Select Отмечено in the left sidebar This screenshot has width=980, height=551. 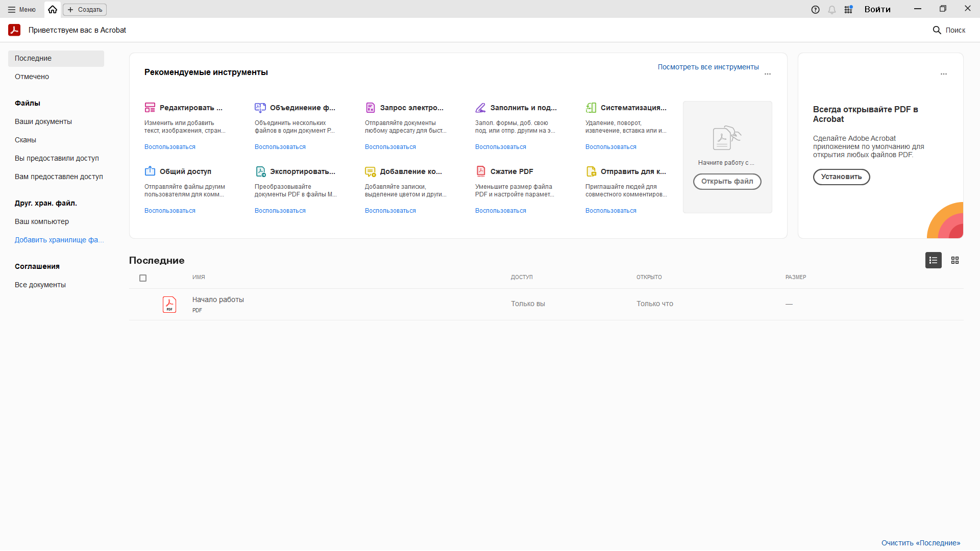click(x=32, y=77)
